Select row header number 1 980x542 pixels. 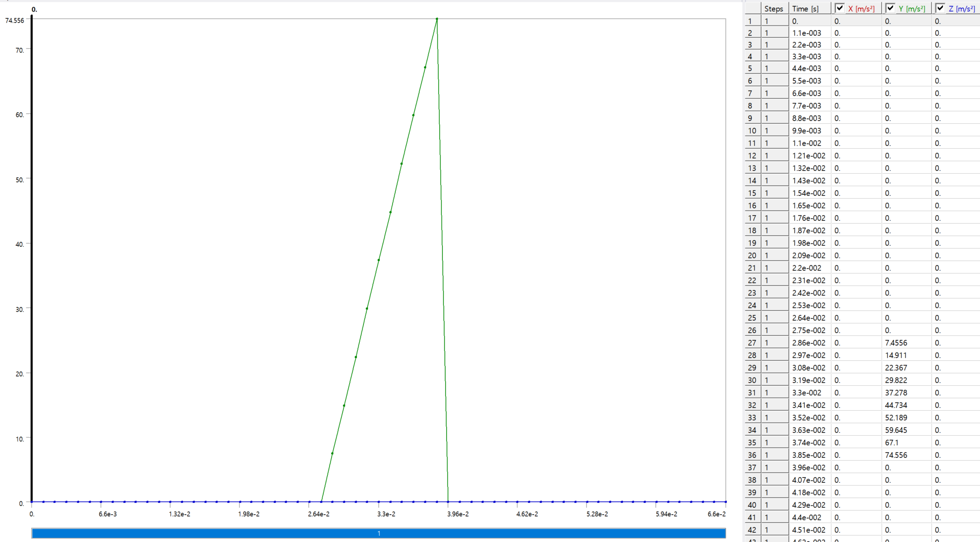tap(752, 21)
